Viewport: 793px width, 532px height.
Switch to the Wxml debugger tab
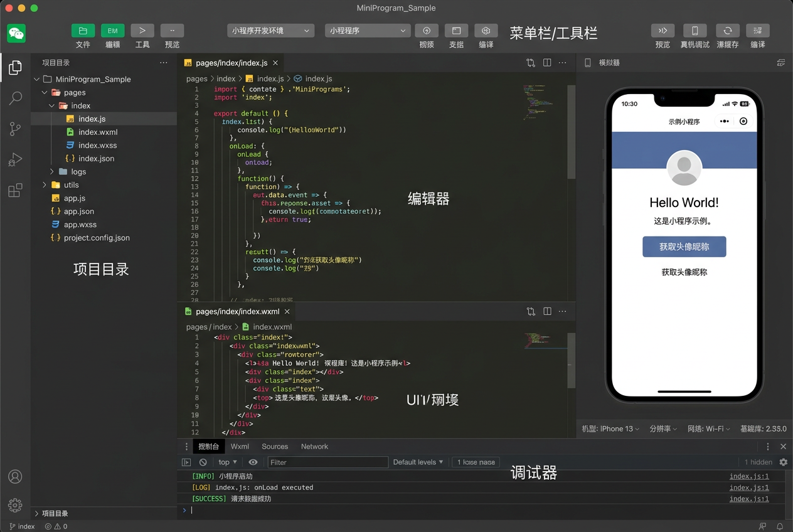pyautogui.click(x=240, y=447)
